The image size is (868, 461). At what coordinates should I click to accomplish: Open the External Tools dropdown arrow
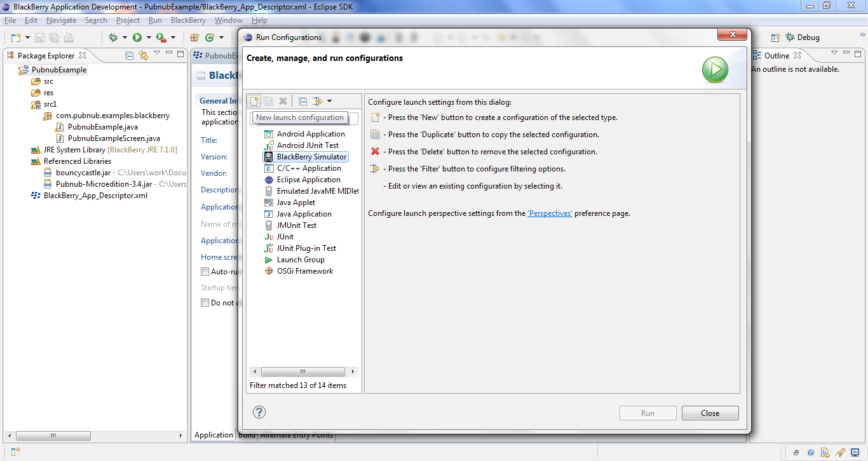pos(172,37)
